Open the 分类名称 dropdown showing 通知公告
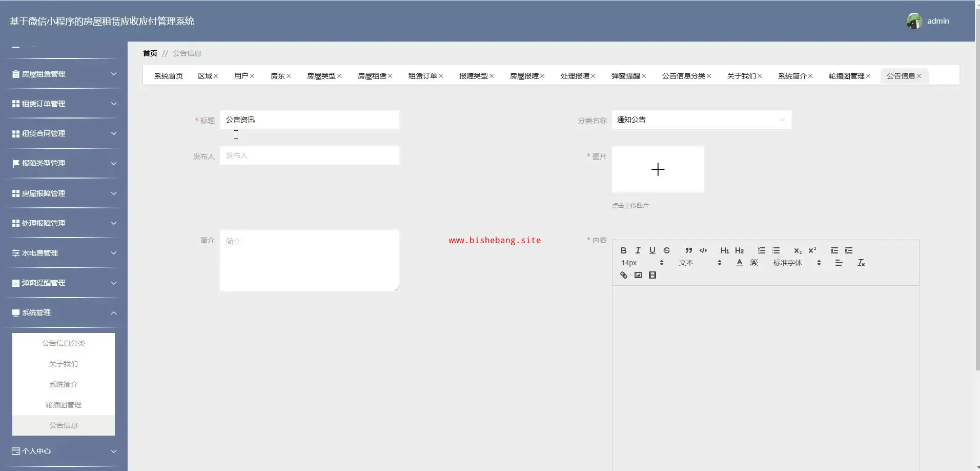The height and width of the screenshot is (471, 980). (x=701, y=120)
